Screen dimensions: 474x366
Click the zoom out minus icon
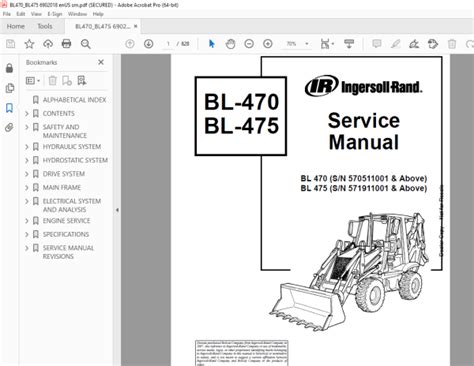pos(249,44)
